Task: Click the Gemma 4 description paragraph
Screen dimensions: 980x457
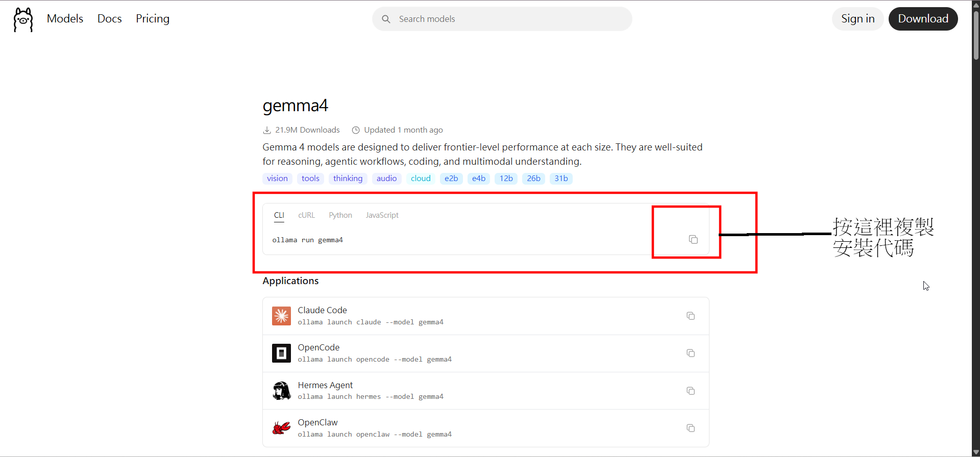Action: click(x=483, y=154)
